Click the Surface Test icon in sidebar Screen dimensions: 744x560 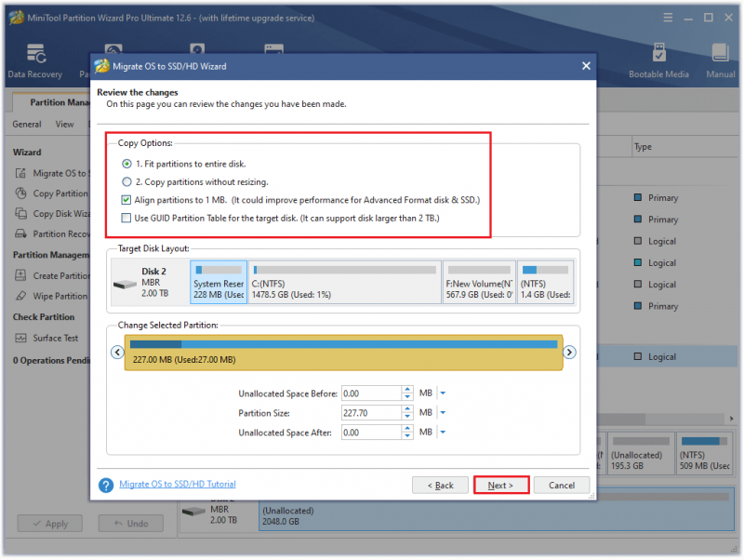20,338
